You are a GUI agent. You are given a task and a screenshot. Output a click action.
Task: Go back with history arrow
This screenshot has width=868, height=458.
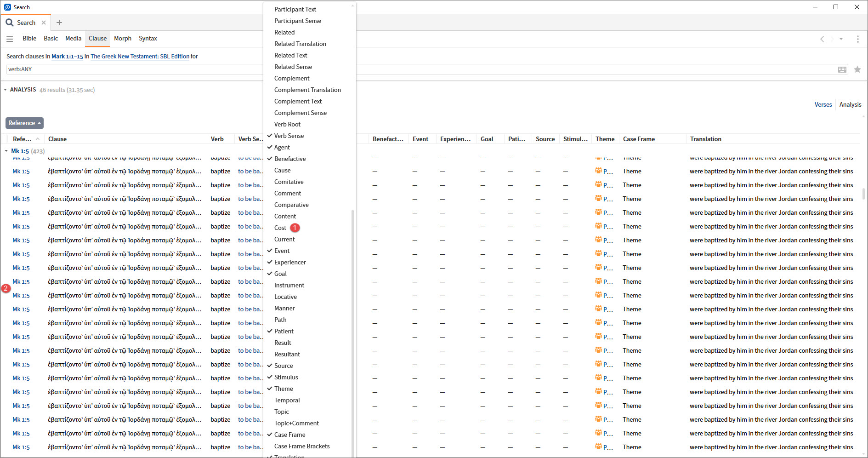pos(822,39)
